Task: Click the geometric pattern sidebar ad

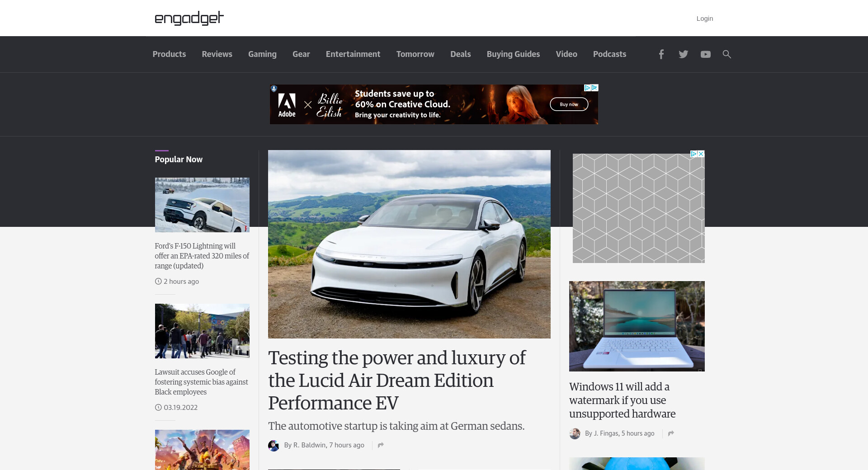Action: pos(638,208)
